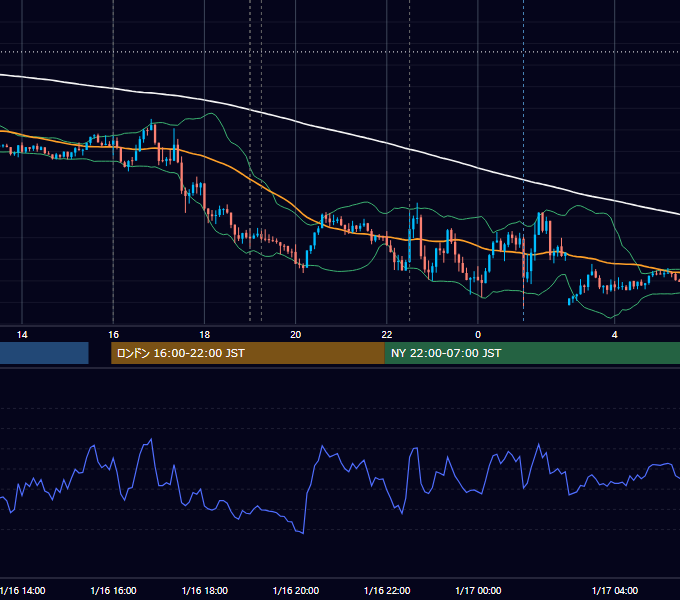Click the hour label 0 on the price chart axis
Viewport: 680px width, 600px height.
(x=478, y=335)
